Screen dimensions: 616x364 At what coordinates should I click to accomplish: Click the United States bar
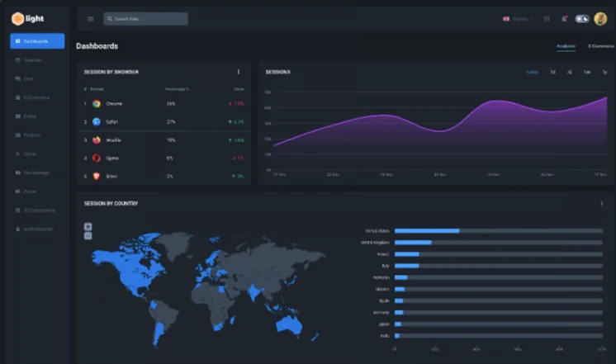pyautogui.click(x=427, y=231)
